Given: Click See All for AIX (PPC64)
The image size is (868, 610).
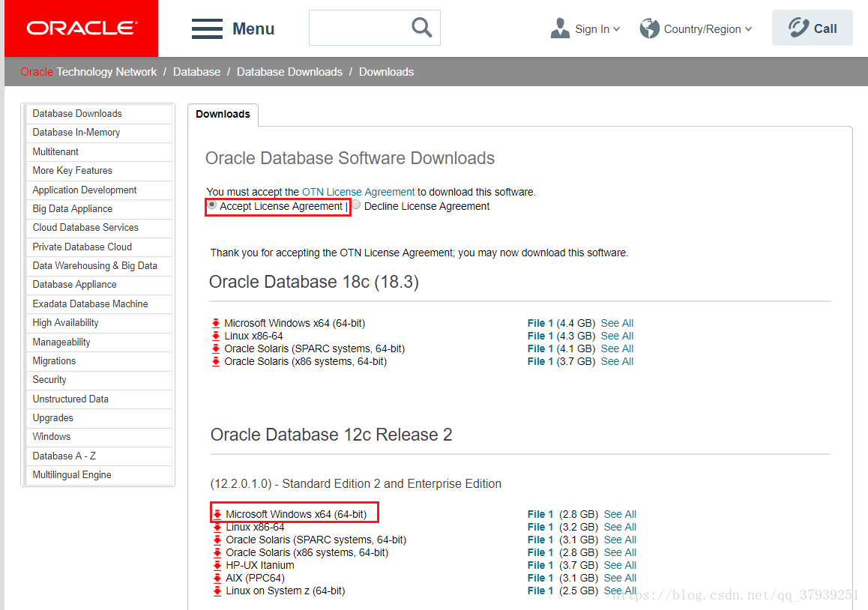Looking at the screenshot, I should (620, 578).
